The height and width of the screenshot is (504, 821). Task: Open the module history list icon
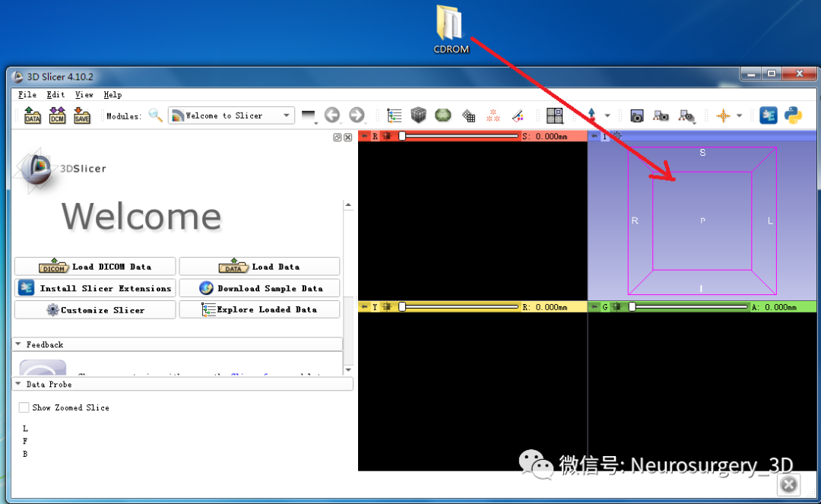(x=309, y=116)
